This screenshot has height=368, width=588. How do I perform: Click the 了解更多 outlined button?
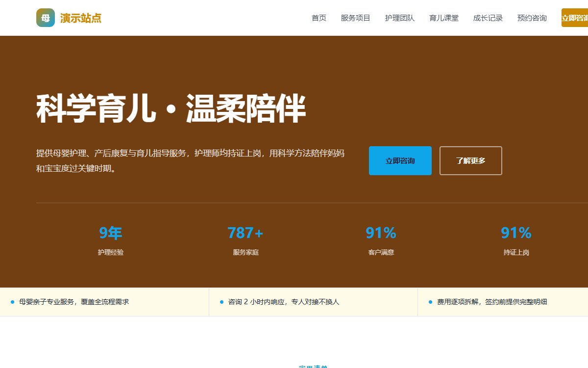click(x=471, y=160)
